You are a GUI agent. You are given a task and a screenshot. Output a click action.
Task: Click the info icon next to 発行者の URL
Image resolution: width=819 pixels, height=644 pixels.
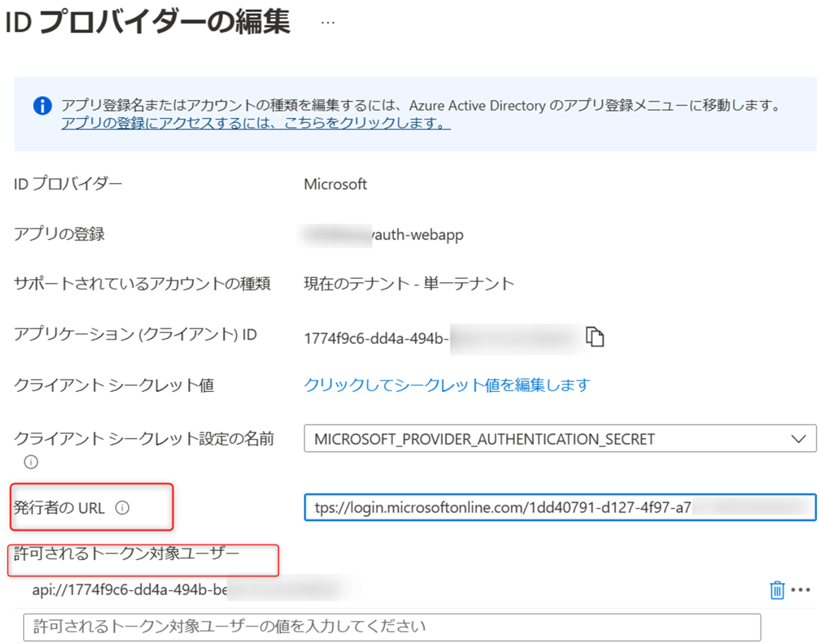tap(122, 508)
